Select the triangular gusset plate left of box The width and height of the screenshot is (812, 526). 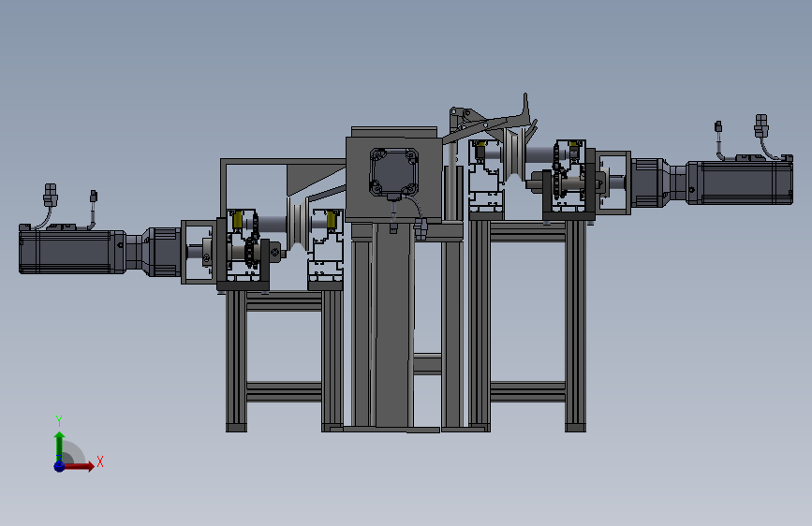(x=312, y=179)
